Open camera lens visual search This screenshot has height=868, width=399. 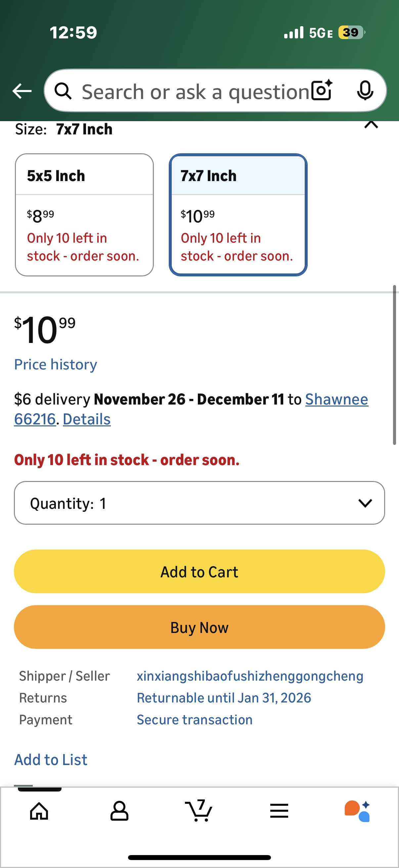pos(322,90)
